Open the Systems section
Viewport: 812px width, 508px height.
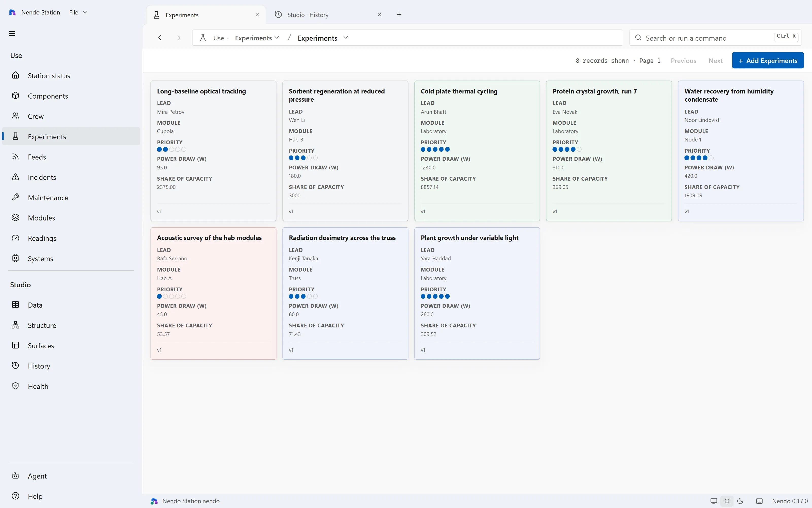coord(71,258)
